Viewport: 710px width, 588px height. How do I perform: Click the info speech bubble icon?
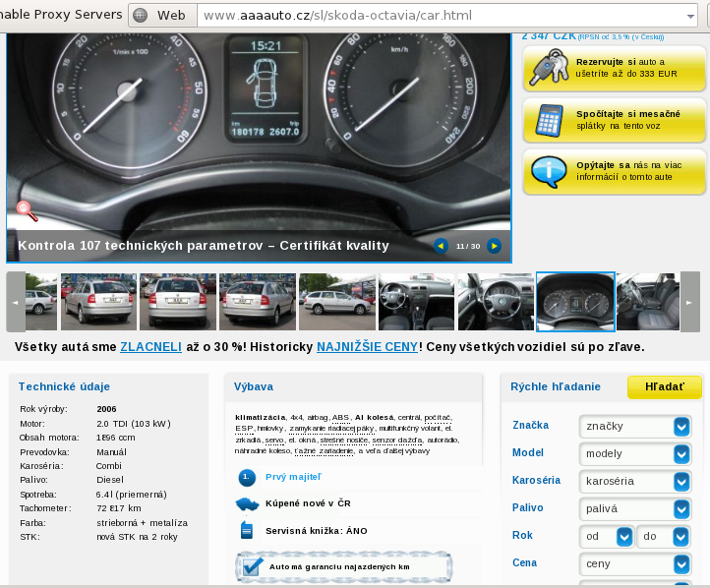click(x=548, y=171)
